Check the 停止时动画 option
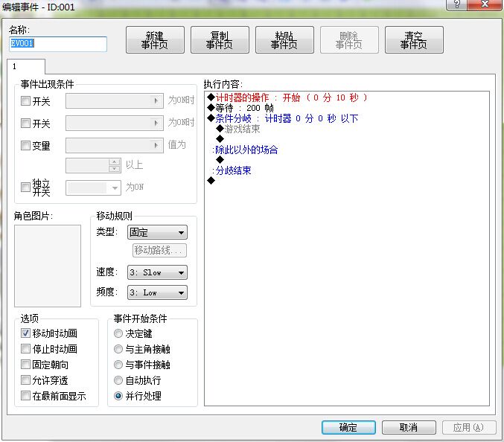Screen dimensions: 504x442 (x=25, y=348)
